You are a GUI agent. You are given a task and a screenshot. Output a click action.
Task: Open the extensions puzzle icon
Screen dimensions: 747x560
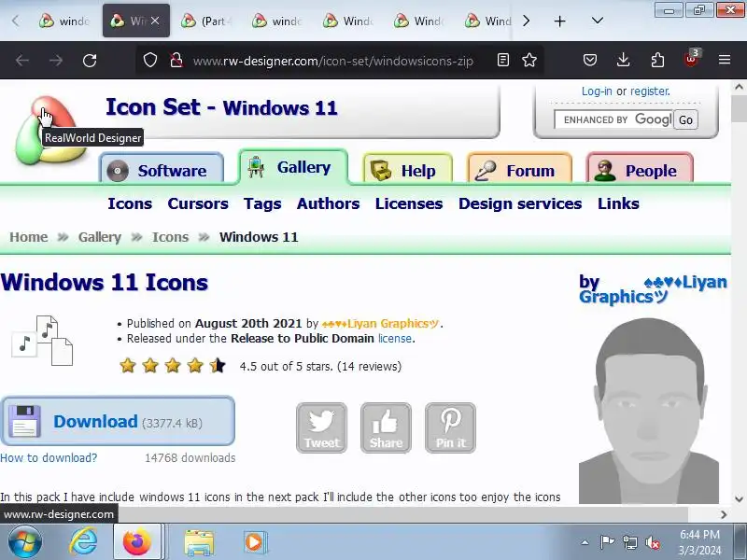click(x=657, y=60)
